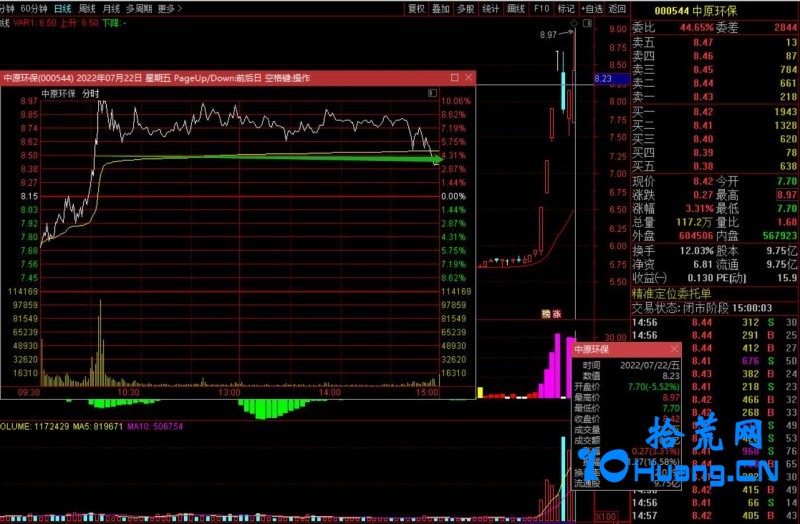Click the MA10: 506754 volume indicator label
The image size is (800, 524).
[x=155, y=426]
